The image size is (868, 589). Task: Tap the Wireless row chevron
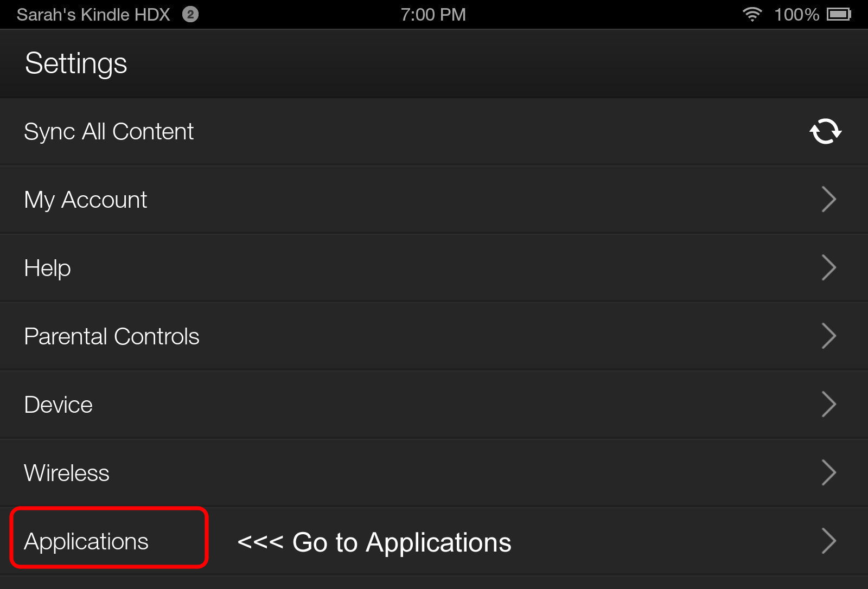tap(828, 473)
